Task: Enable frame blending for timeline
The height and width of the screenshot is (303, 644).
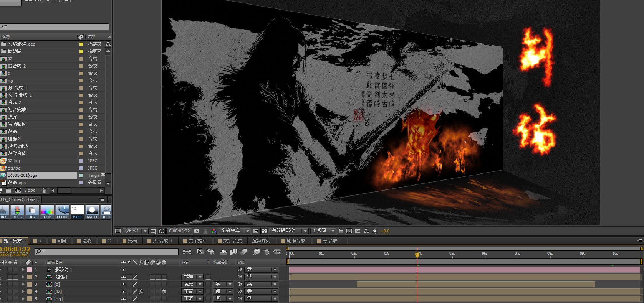Action: [234, 252]
